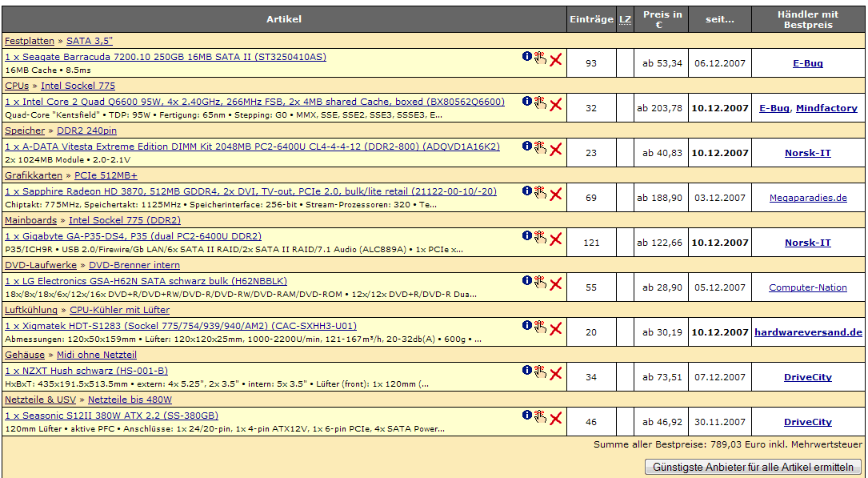The image size is (868, 478).
Task: Click hand icon in NZXT Hush row
Action: pos(540,372)
